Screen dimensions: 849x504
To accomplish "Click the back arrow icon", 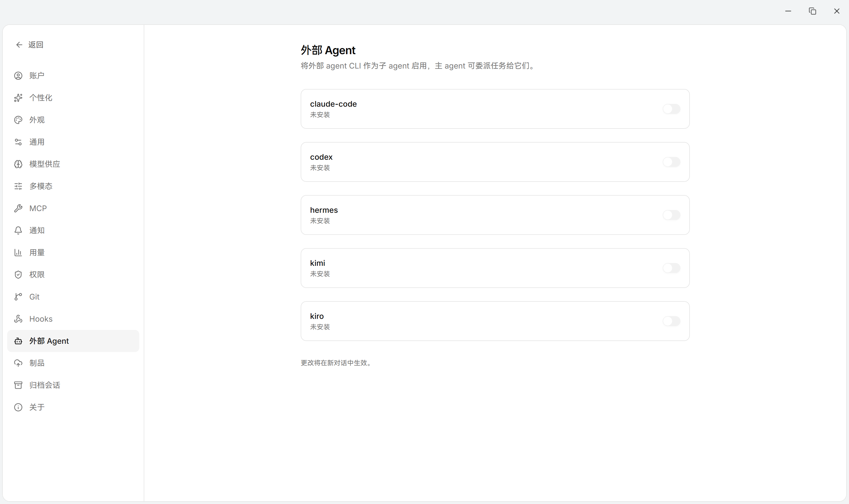I will [19, 44].
